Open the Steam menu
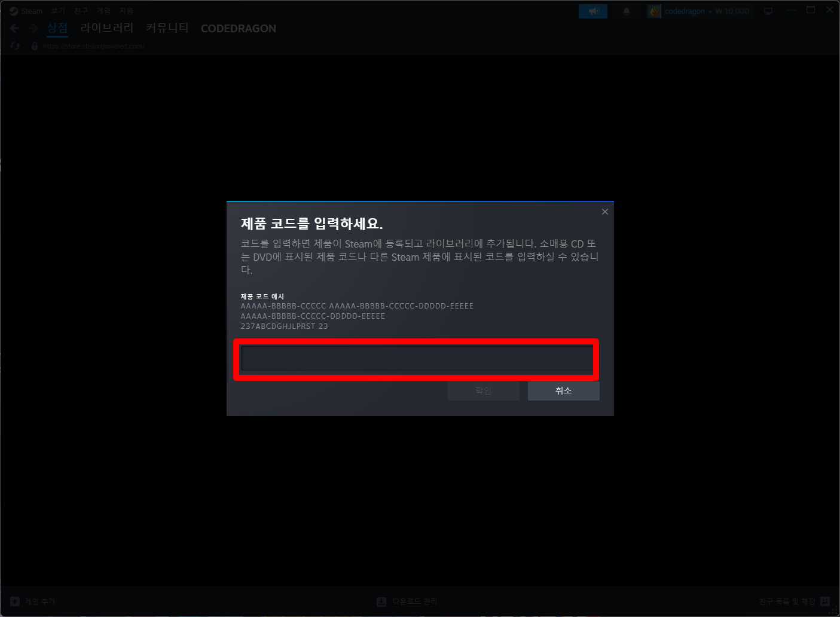This screenshot has height=617, width=840. (32, 11)
